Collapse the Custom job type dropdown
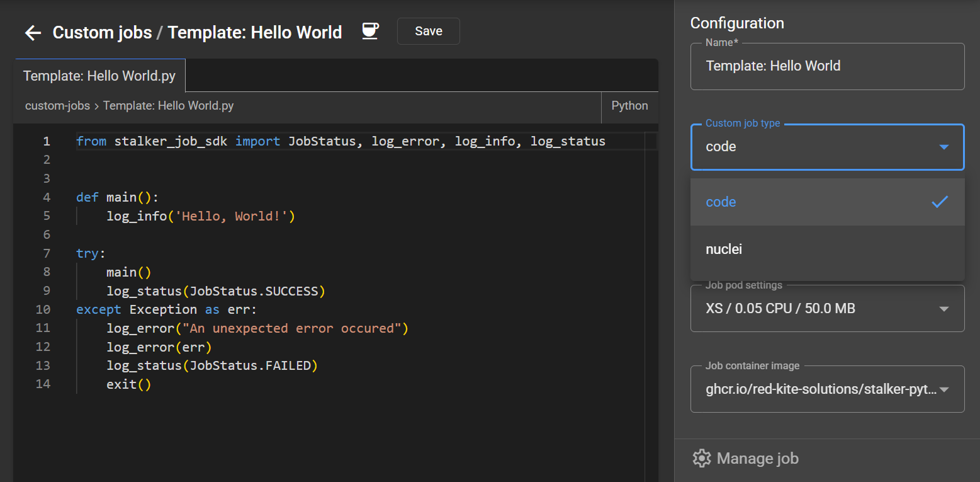 coord(943,147)
